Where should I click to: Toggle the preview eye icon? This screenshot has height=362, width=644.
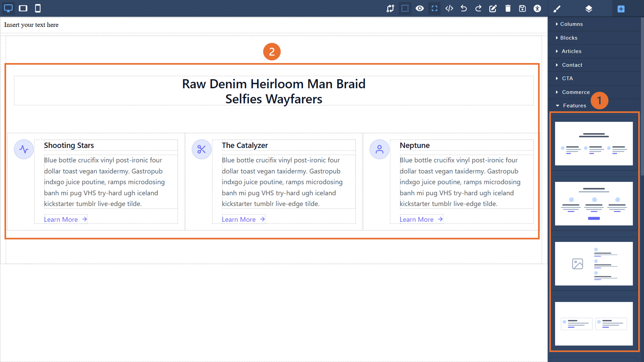[420, 8]
